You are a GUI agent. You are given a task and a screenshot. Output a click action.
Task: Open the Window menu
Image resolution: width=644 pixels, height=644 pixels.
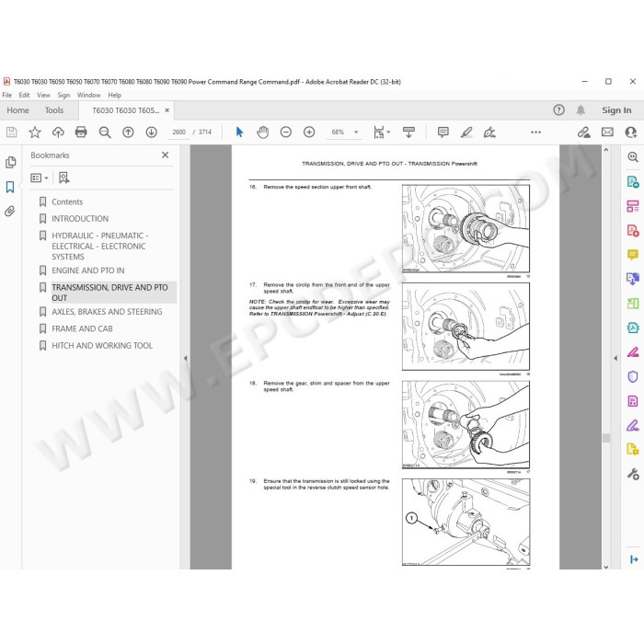[88, 96]
